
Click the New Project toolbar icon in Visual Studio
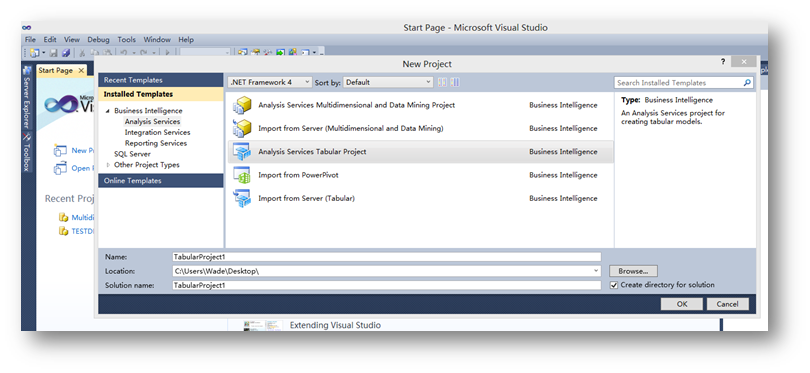point(35,53)
